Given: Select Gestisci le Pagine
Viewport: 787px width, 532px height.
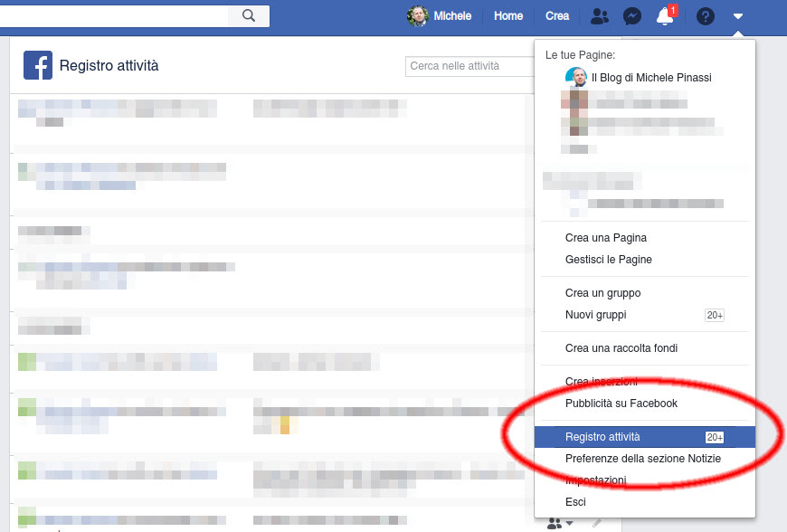Looking at the screenshot, I should (x=608, y=260).
